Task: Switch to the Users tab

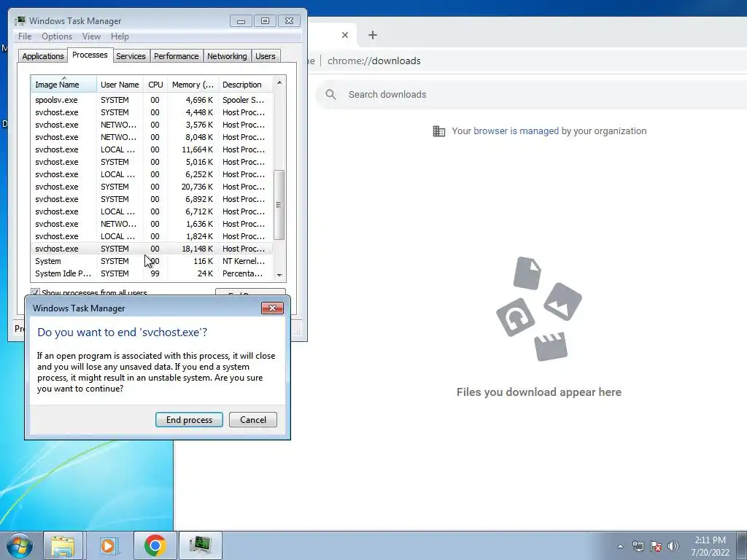Action: pos(266,56)
